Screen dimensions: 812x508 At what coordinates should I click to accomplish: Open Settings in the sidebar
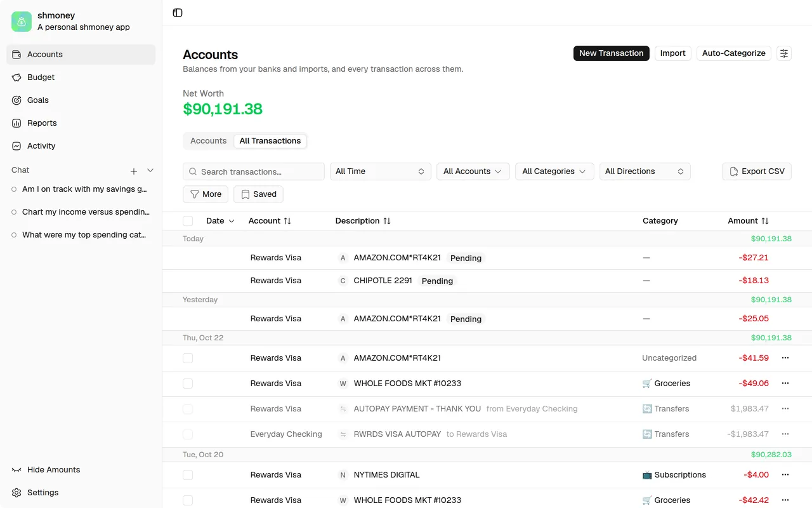(81, 493)
